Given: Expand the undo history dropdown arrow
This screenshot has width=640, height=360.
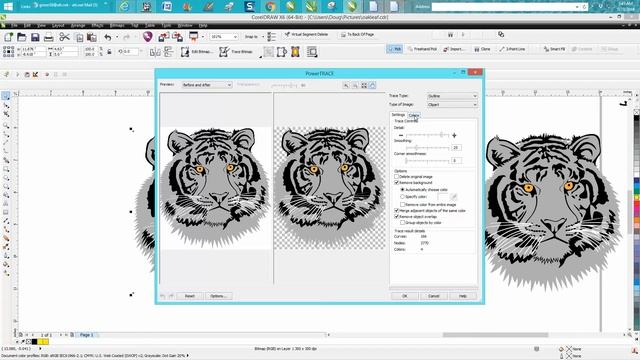Looking at the screenshot, I should [x=117, y=38].
